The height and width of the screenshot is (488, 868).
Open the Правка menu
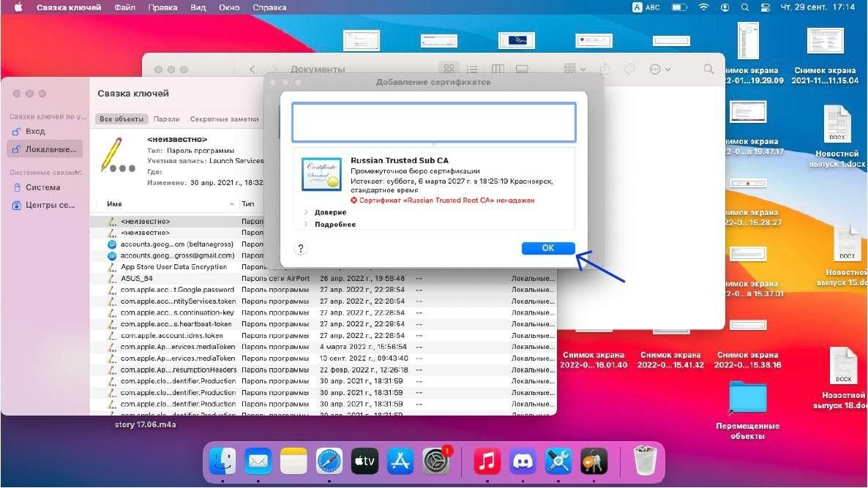pos(162,7)
